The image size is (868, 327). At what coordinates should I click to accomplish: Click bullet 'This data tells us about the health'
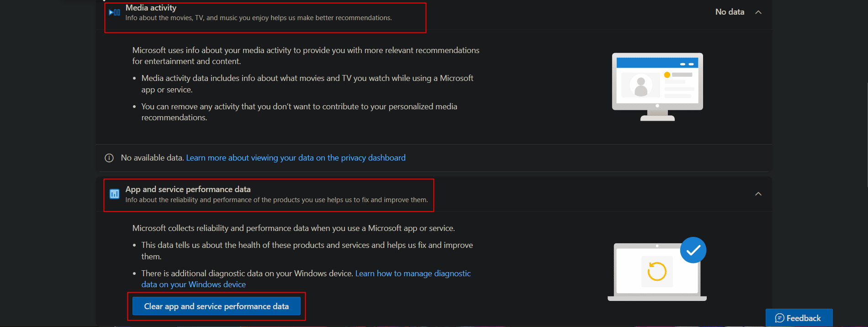tap(307, 251)
